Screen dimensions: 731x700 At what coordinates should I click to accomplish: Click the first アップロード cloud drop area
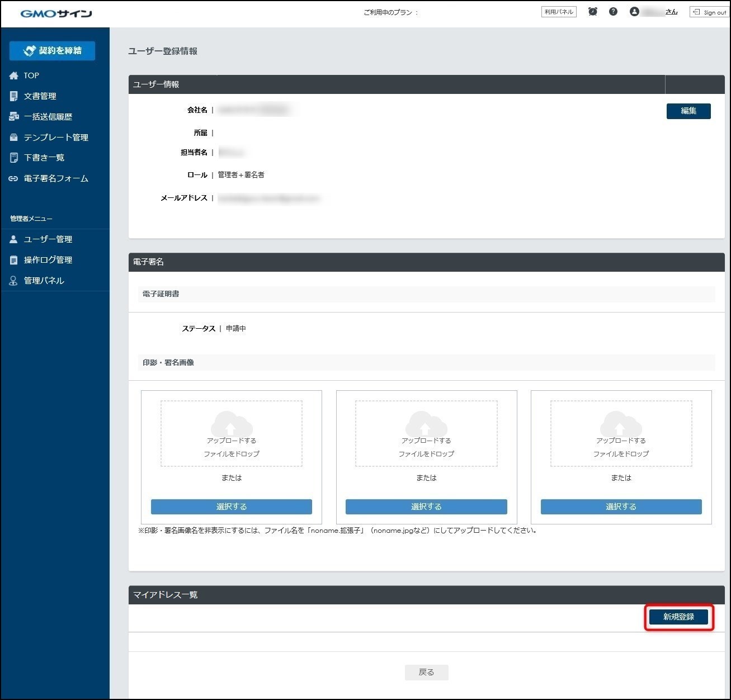pos(232,433)
